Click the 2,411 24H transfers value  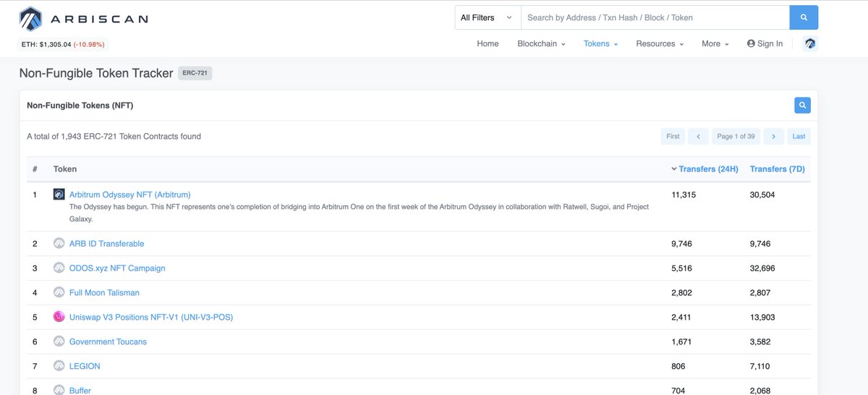tap(681, 318)
